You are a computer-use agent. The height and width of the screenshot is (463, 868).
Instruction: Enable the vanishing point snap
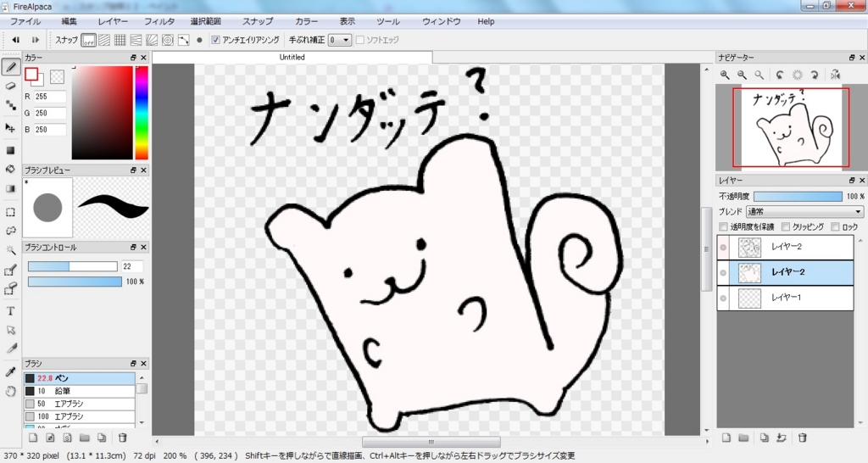(x=136, y=40)
